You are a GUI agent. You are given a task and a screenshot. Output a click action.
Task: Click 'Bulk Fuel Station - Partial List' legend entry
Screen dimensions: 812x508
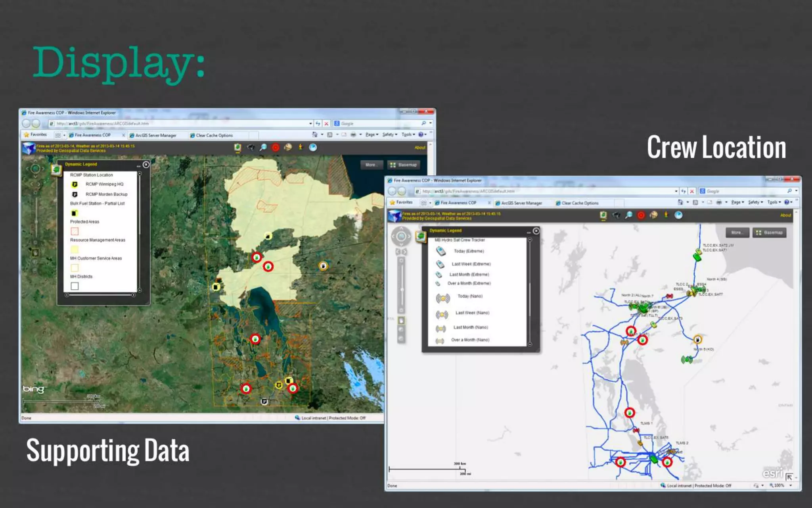pyautogui.click(x=97, y=203)
